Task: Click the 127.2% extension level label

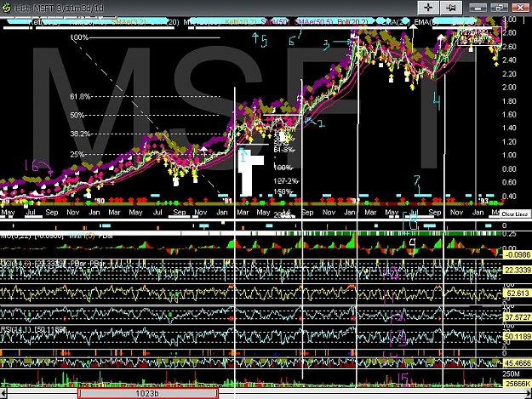Action: (285, 181)
